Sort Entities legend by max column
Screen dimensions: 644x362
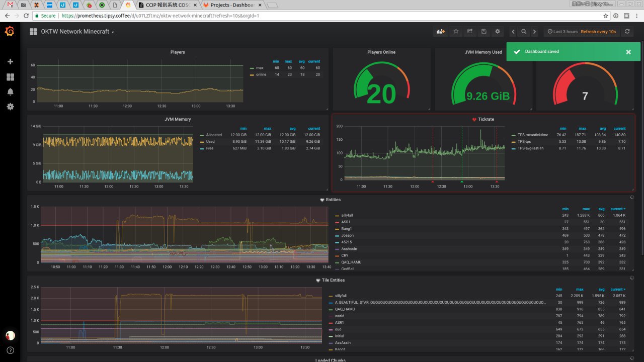[586, 209]
